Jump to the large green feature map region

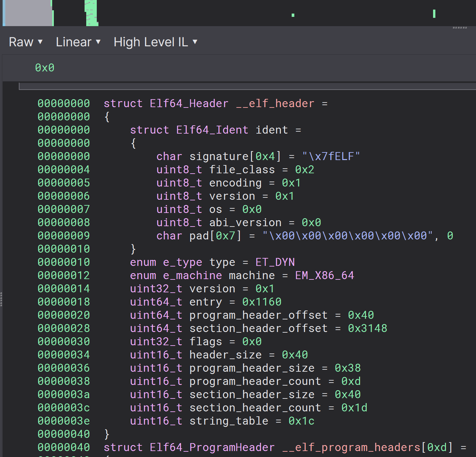point(92,13)
